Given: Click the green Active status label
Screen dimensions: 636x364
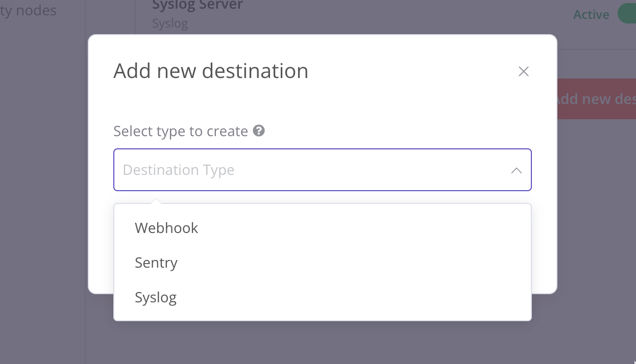Looking at the screenshot, I should pyautogui.click(x=591, y=15).
